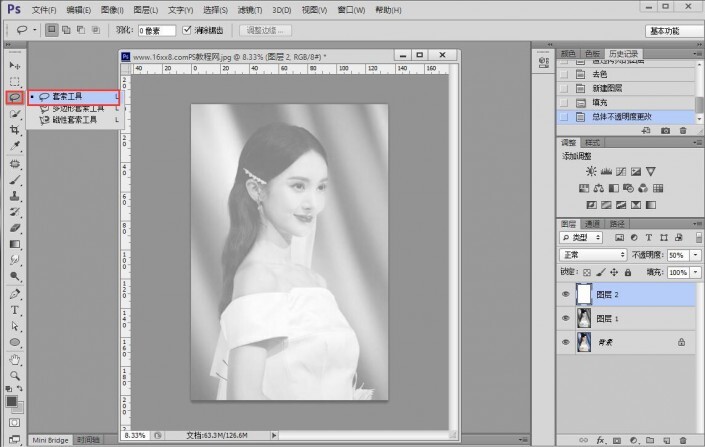Image resolution: width=705 pixels, height=447 pixels.
Task: Select the Move tool in the toolbar
Action: click(x=15, y=64)
